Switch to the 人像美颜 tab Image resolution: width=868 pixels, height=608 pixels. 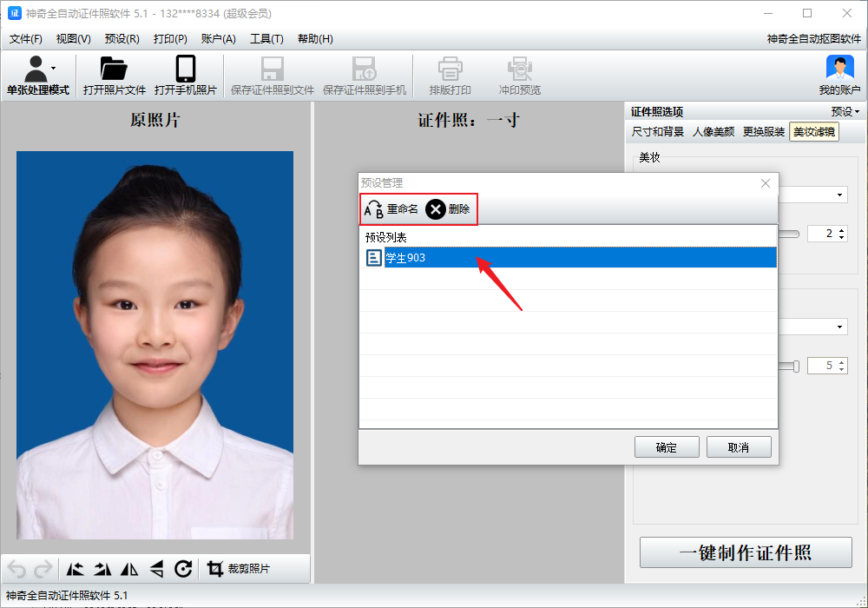(x=713, y=132)
